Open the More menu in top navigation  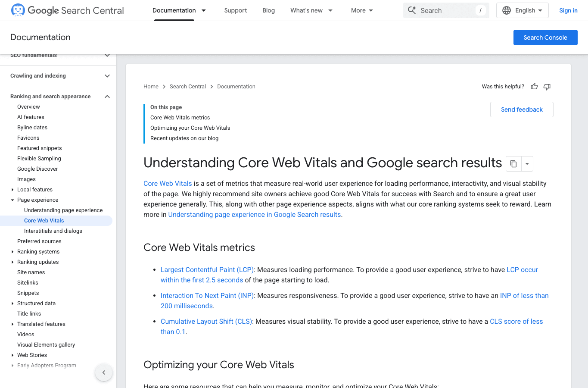pos(362,10)
